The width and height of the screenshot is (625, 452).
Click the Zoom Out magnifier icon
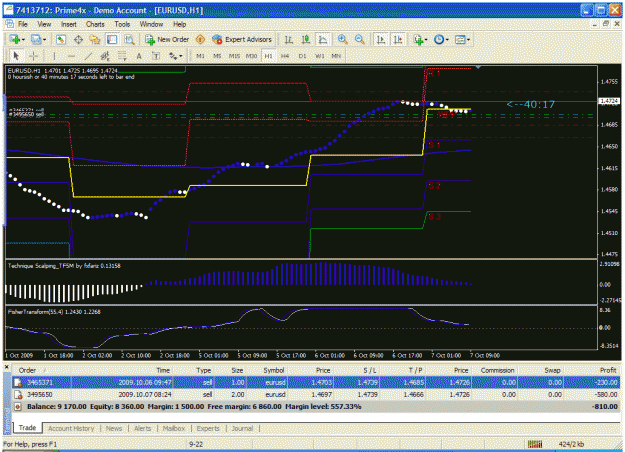tap(359, 39)
